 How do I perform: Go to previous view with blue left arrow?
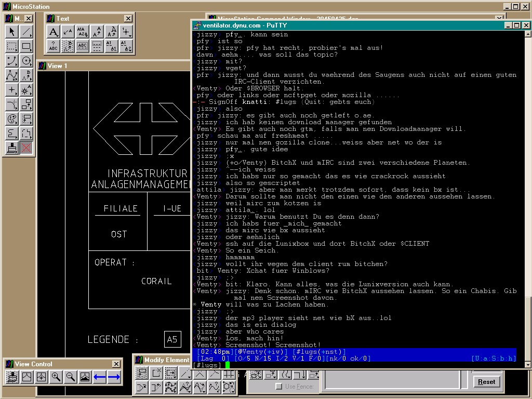click(99, 377)
